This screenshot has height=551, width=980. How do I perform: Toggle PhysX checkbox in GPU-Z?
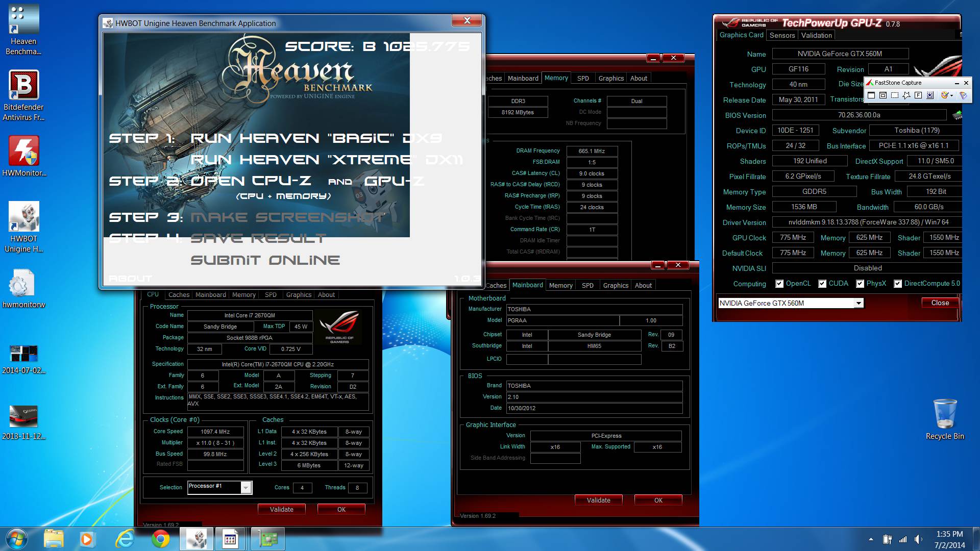click(x=860, y=284)
